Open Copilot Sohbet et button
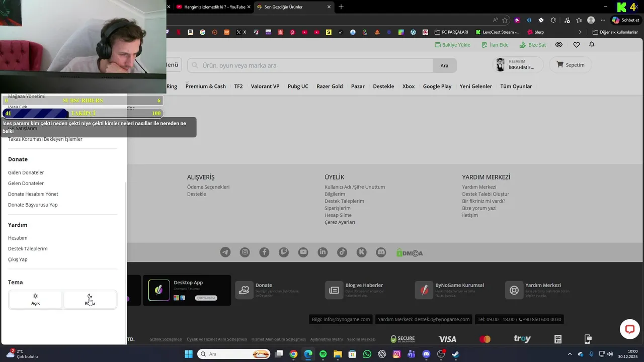Screen dimensions: 644x362 (625, 20)
